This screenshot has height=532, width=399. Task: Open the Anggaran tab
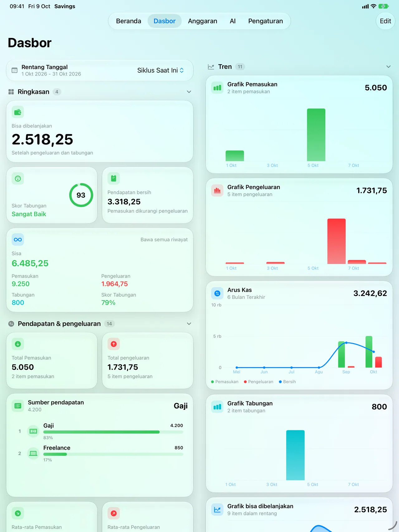203,21
